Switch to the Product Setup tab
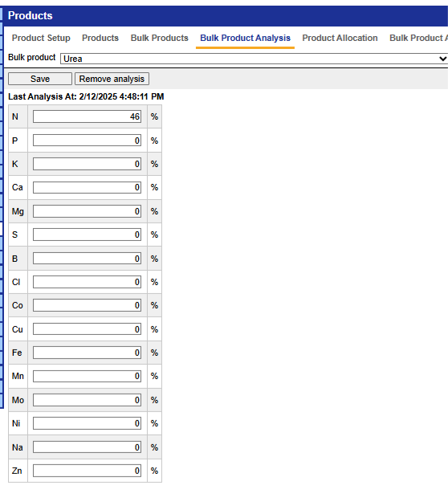The image size is (448, 498). click(x=41, y=38)
